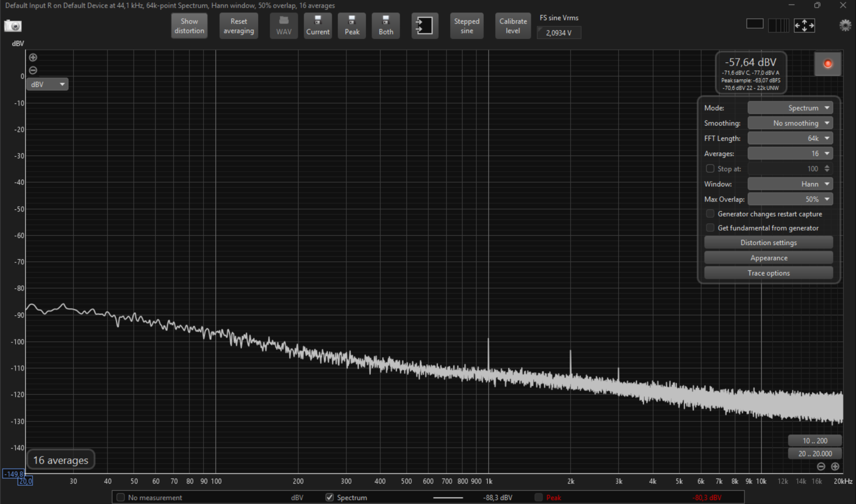
Task: Click the Show distortion button
Action: [x=189, y=26]
